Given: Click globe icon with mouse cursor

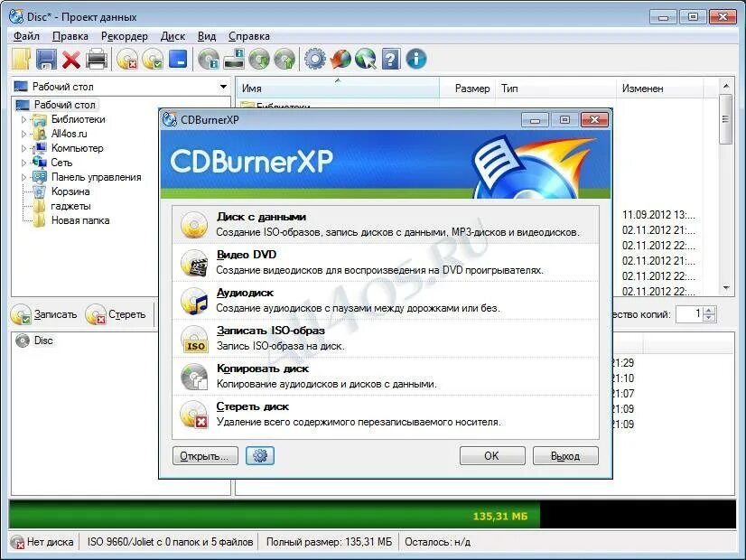Looking at the screenshot, I should (366, 59).
